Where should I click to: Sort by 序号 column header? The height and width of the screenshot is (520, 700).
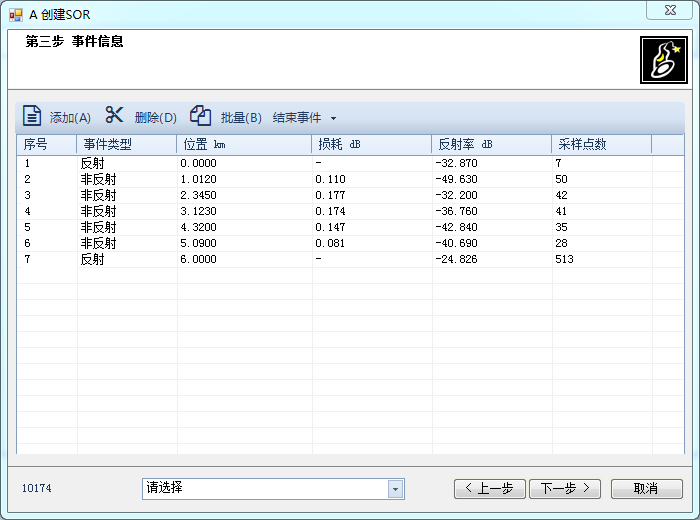coord(46,145)
